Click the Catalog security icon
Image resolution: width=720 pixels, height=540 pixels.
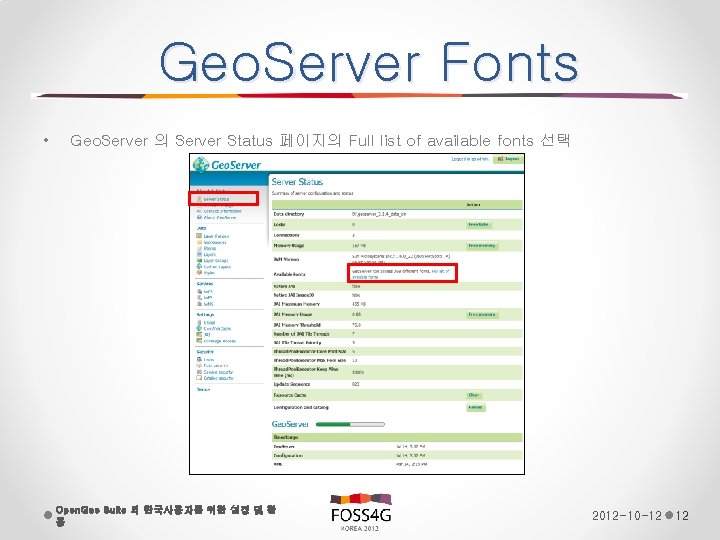pos(199,378)
